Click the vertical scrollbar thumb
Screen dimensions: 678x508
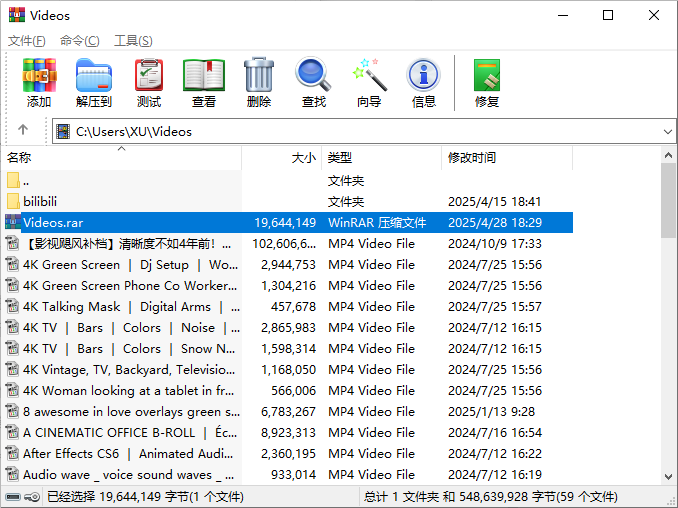click(x=668, y=200)
